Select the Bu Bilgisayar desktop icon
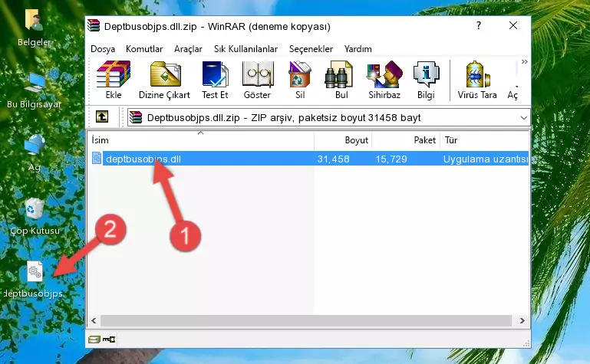Screen dimensions: 590x364 [x=35, y=83]
